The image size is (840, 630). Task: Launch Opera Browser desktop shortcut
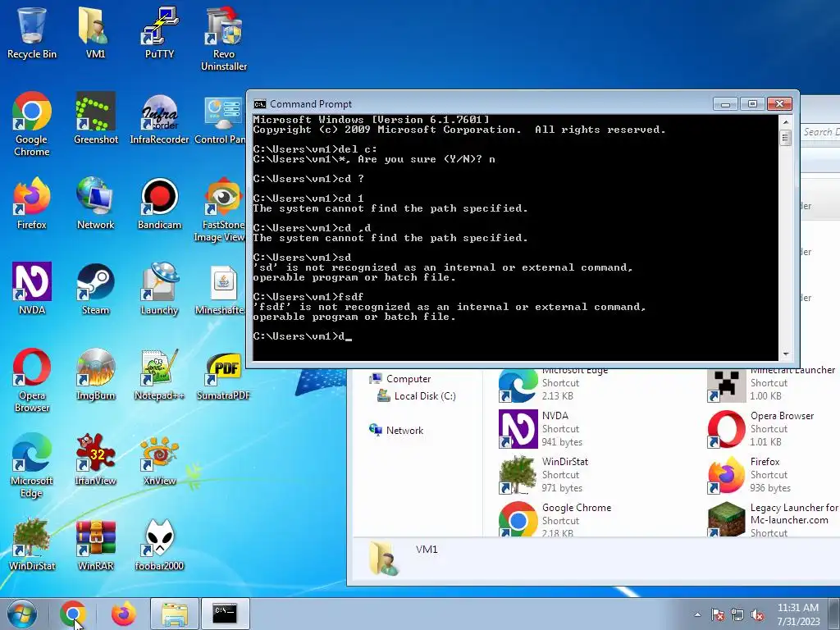coord(32,379)
